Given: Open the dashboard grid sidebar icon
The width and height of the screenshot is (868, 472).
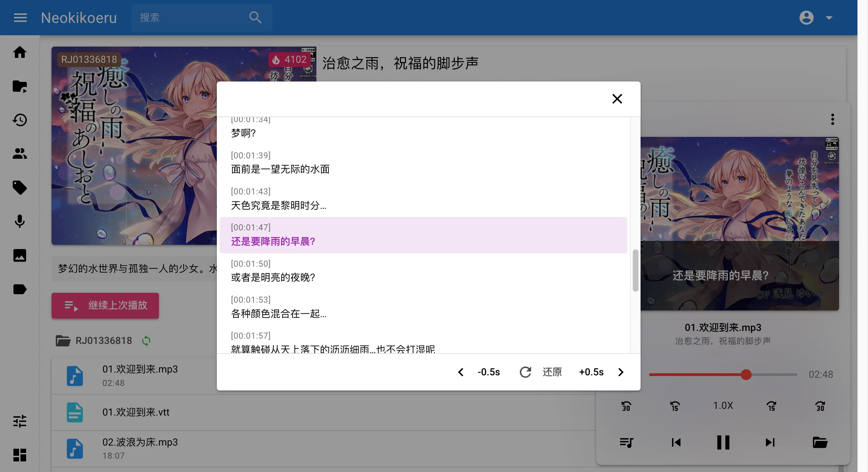Looking at the screenshot, I should point(20,455).
